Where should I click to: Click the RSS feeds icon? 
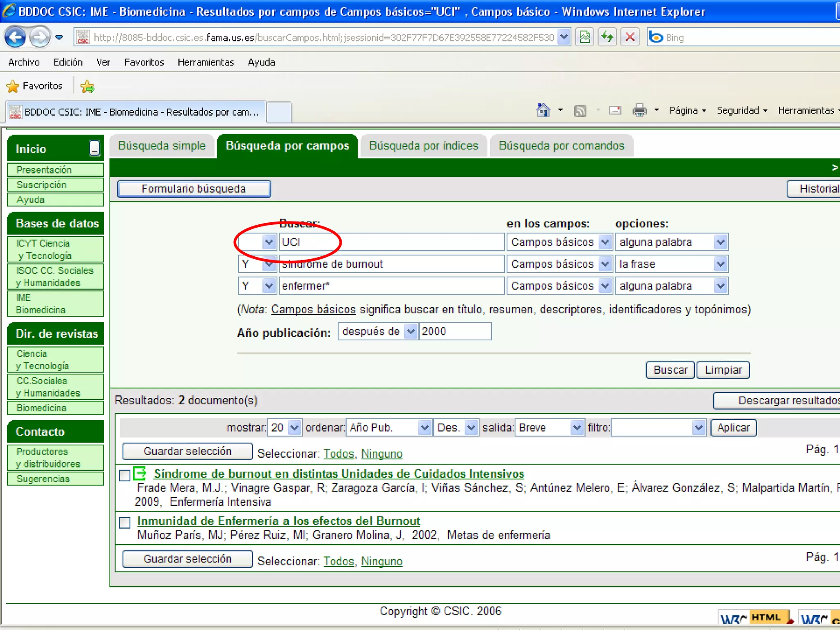580,111
